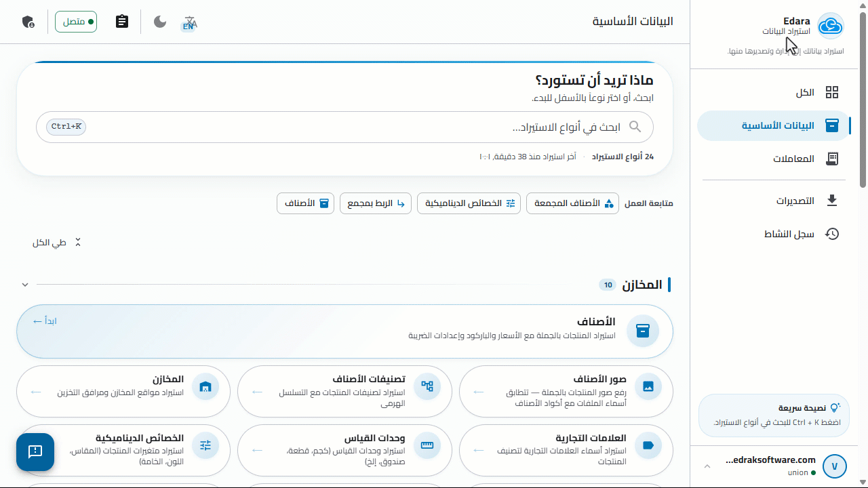868x488 pixels.
Task: Click the Ctrl+K shortcut badge
Action: (66, 127)
